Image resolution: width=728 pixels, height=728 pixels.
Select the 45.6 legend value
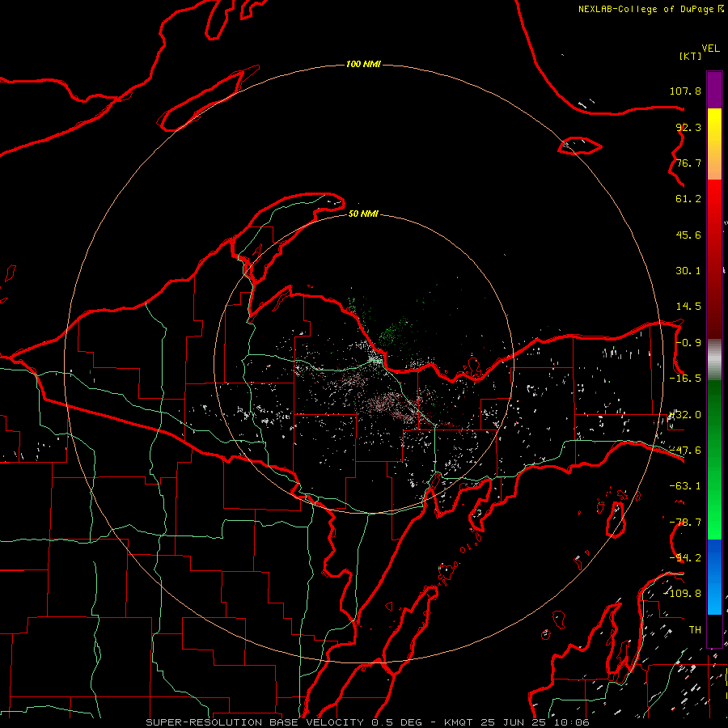(x=688, y=235)
